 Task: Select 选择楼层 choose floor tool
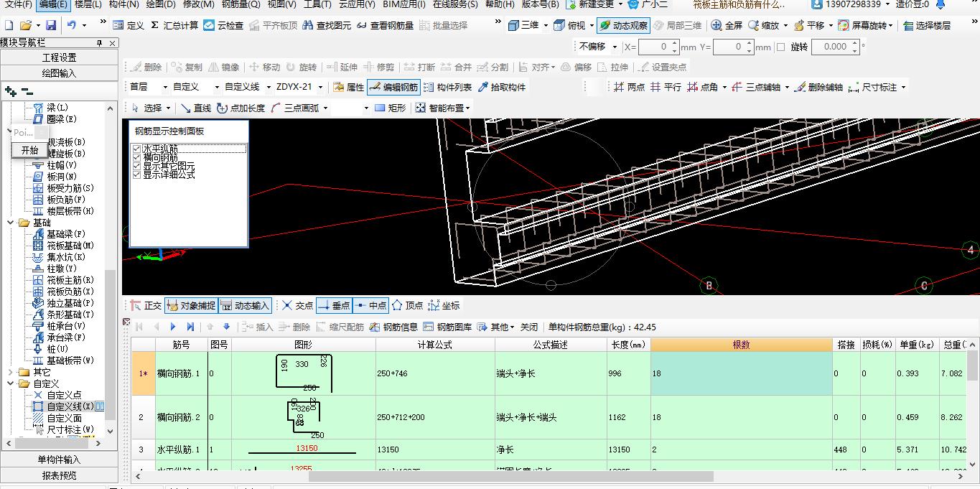[927, 25]
